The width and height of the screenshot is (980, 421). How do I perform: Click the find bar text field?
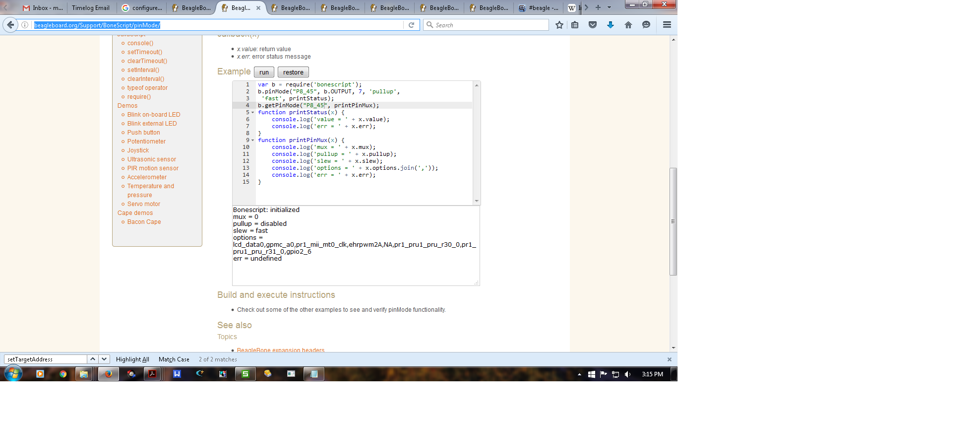click(46, 359)
